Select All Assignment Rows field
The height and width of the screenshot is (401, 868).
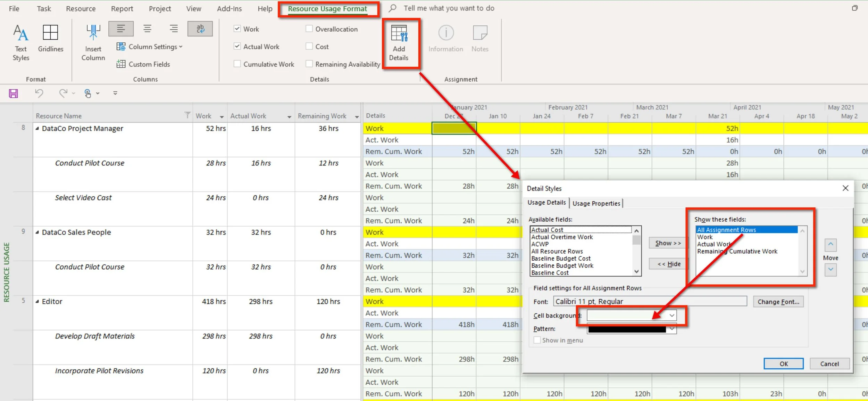coord(746,230)
